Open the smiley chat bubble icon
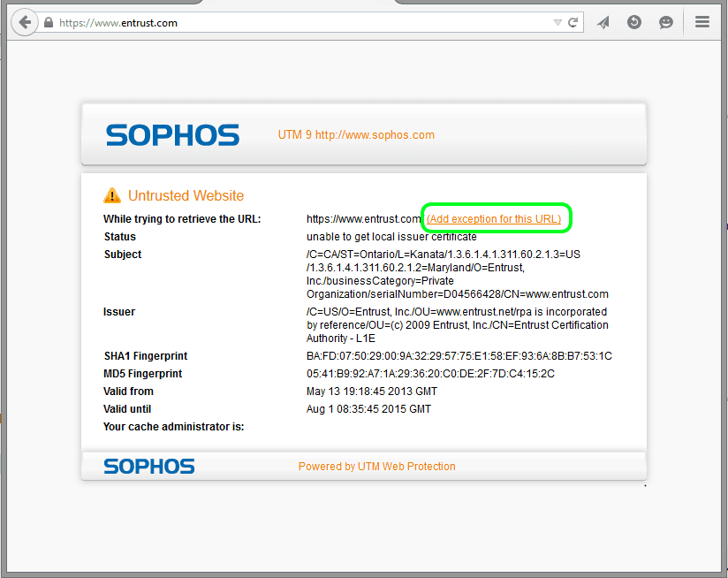The width and height of the screenshot is (728, 578). coord(666,22)
